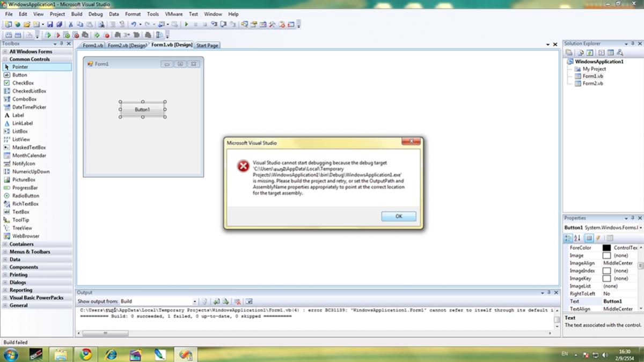
Task: Expand All Windows Forms toolbox group
Action: click(x=5, y=51)
